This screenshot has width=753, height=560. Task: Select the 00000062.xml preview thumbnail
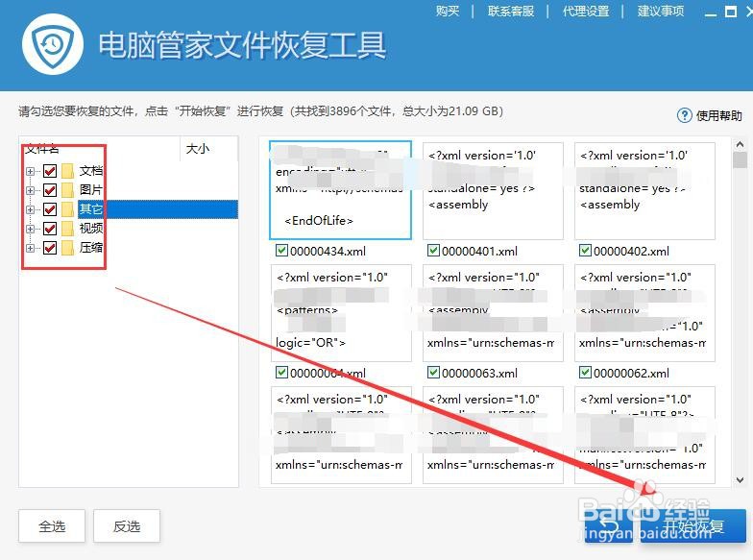(644, 313)
